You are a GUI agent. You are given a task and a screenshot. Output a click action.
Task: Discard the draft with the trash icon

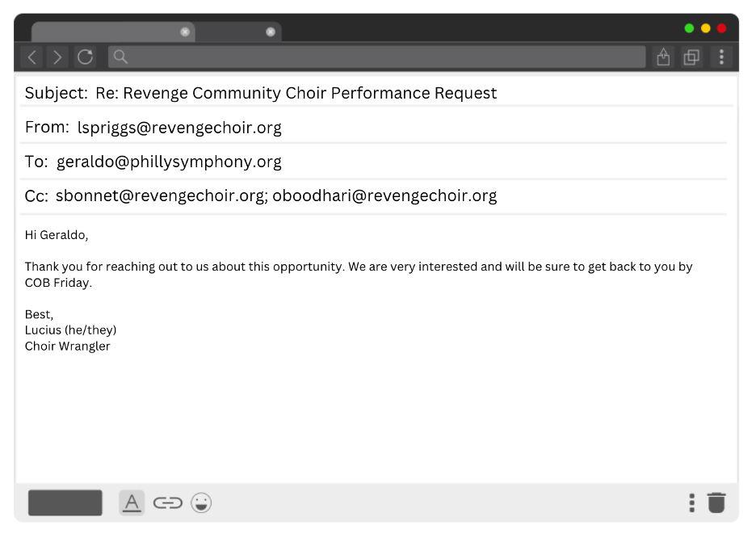click(x=716, y=502)
